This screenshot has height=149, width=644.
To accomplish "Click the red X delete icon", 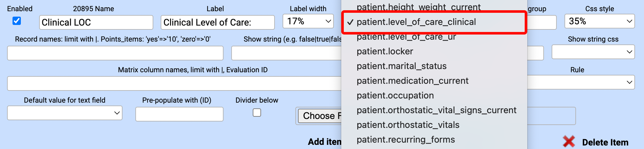I will click(x=569, y=142).
